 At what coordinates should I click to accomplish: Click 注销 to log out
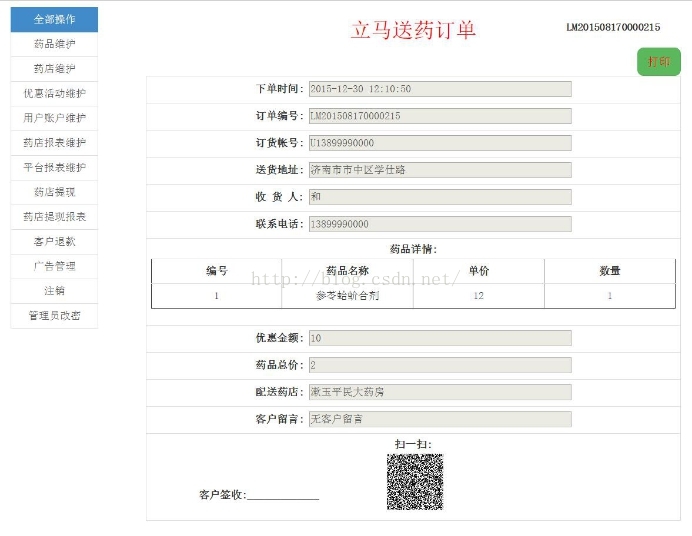[x=54, y=291]
